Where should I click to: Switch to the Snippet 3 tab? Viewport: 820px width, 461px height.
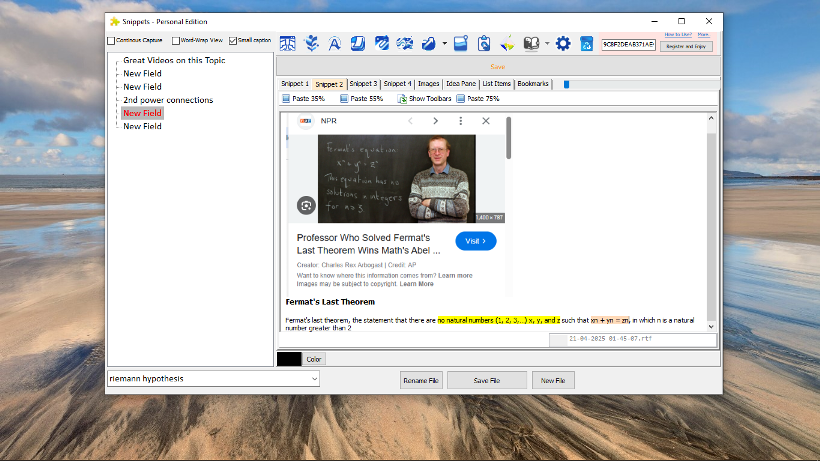pos(363,84)
